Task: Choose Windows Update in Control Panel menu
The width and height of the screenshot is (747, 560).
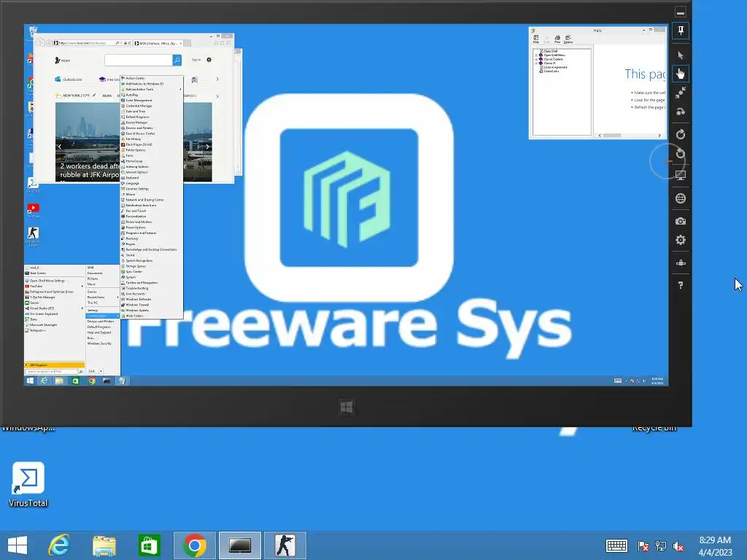Action: [152, 310]
